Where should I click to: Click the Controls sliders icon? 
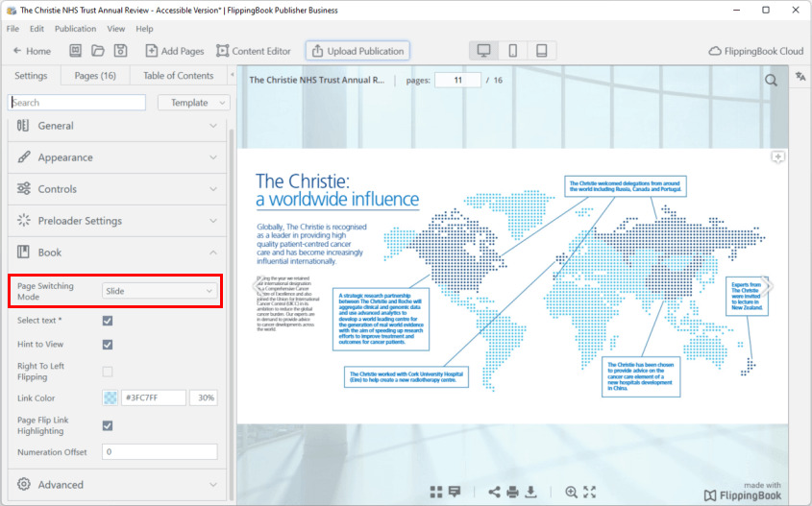[24, 188]
